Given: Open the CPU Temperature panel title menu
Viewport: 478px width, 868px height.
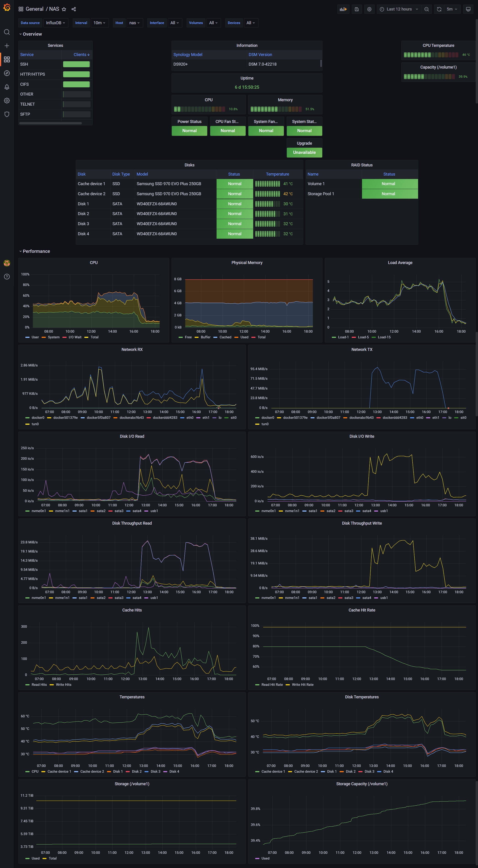Looking at the screenshot, I should point(438,45).
